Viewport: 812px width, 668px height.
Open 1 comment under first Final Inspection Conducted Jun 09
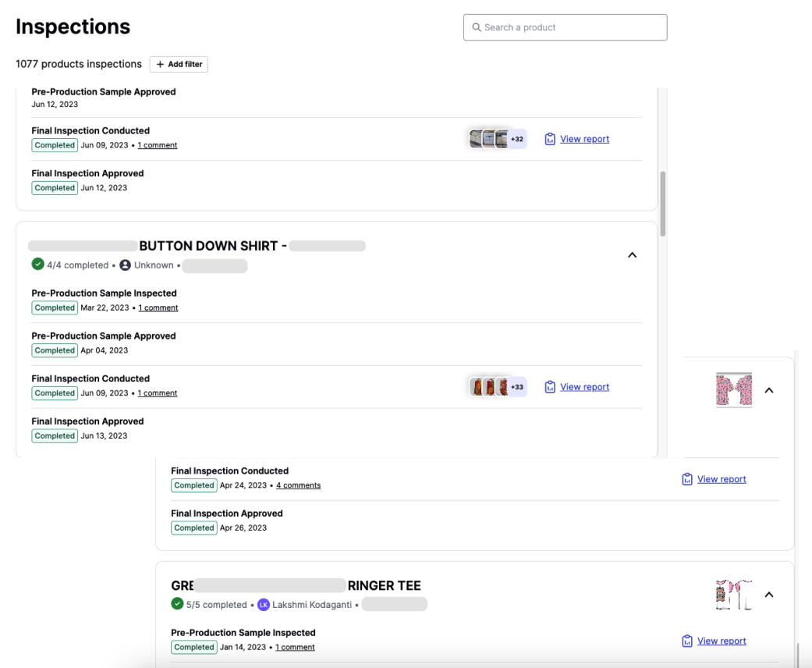(x=158, y=145)
